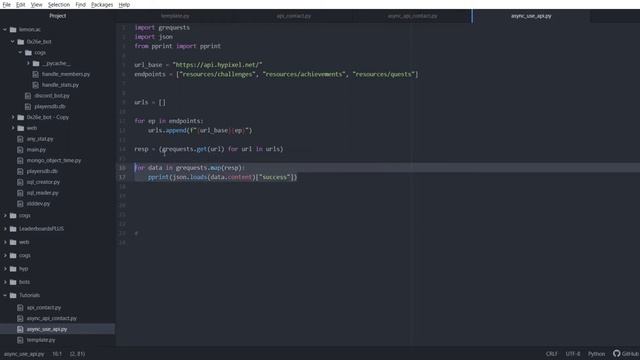The image size is (640, 360).
Task: Open the View menu
Action: (x=36, y=4)
